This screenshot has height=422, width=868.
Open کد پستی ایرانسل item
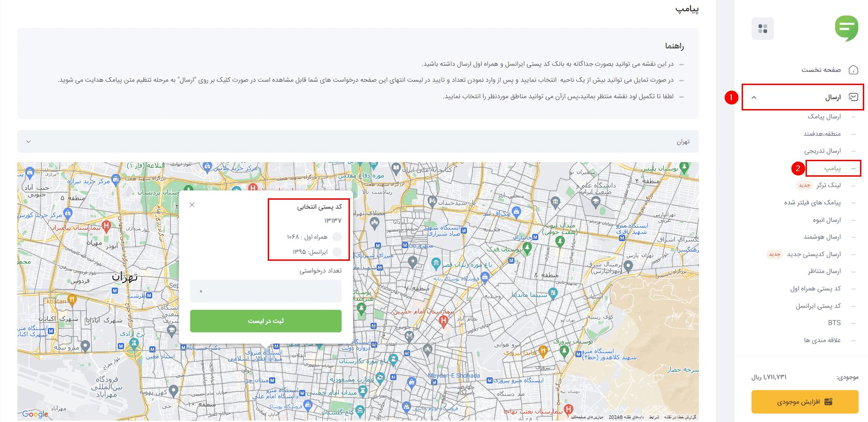point(818,305)
